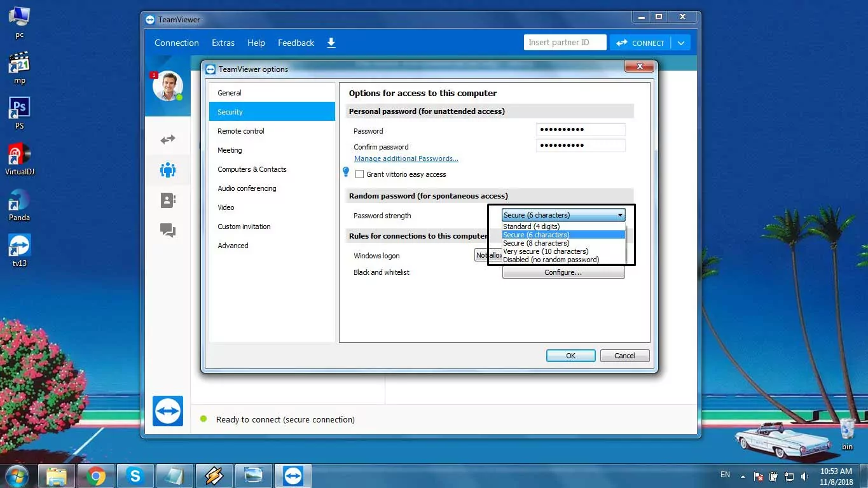Open the dropdown arrow next to CONNECT
This screenshot has height=488, width=868.
pyautogui.click(x=680, y=43)
